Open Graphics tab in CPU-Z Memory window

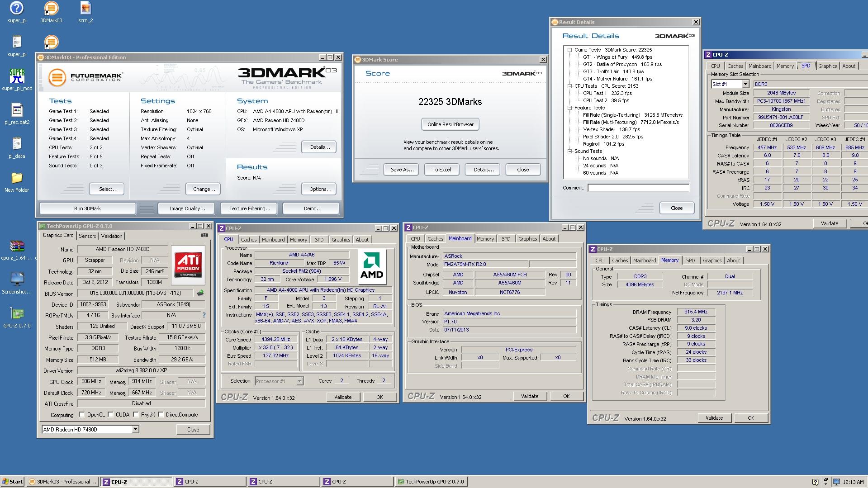[x=712, y=261]
